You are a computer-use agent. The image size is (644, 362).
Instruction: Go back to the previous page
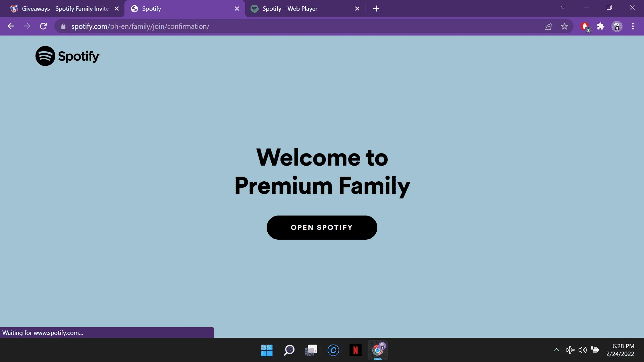[11, 26]
